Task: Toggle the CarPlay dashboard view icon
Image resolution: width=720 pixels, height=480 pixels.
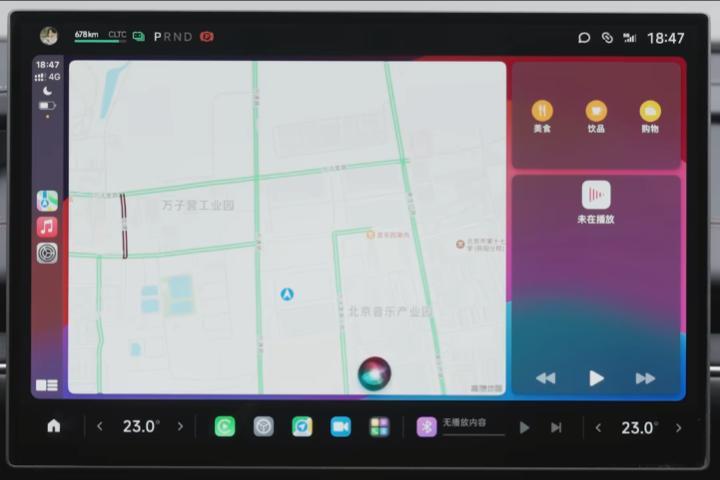Action: pos(47,385)
